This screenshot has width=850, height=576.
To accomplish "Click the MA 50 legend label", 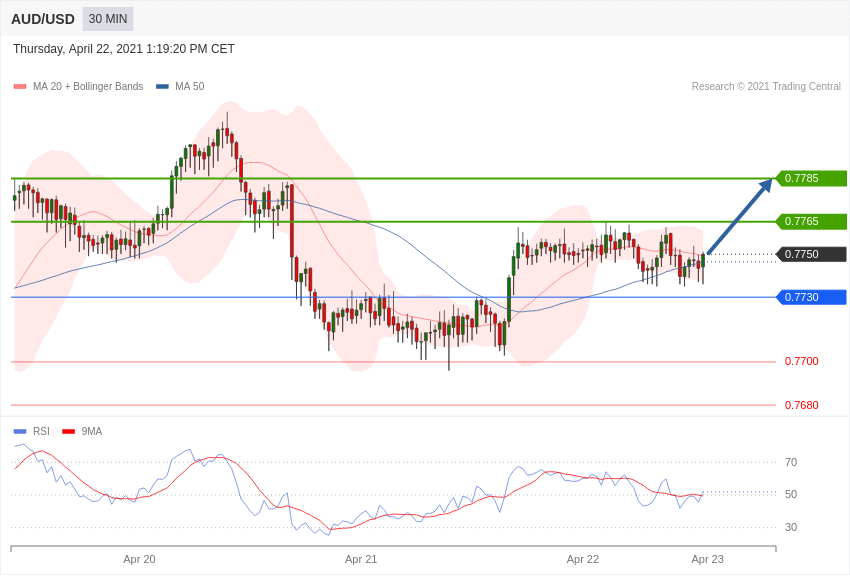I will pos(190,87).
